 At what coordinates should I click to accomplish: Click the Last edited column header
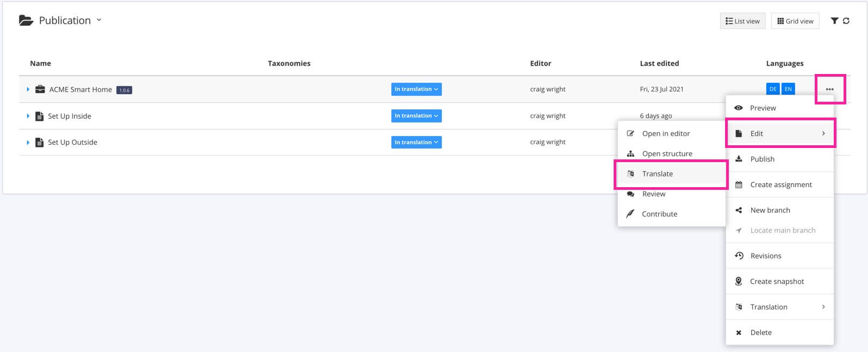(x=659, y=64)
